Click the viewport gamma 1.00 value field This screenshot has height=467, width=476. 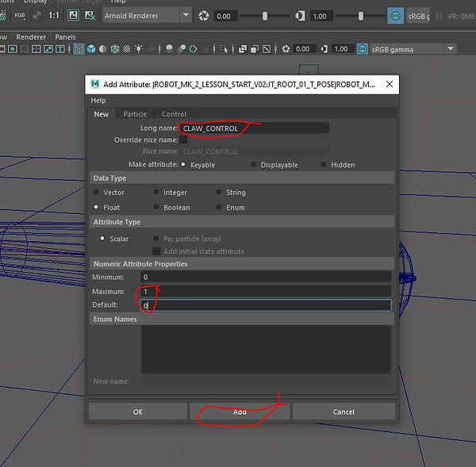[342, 49]
